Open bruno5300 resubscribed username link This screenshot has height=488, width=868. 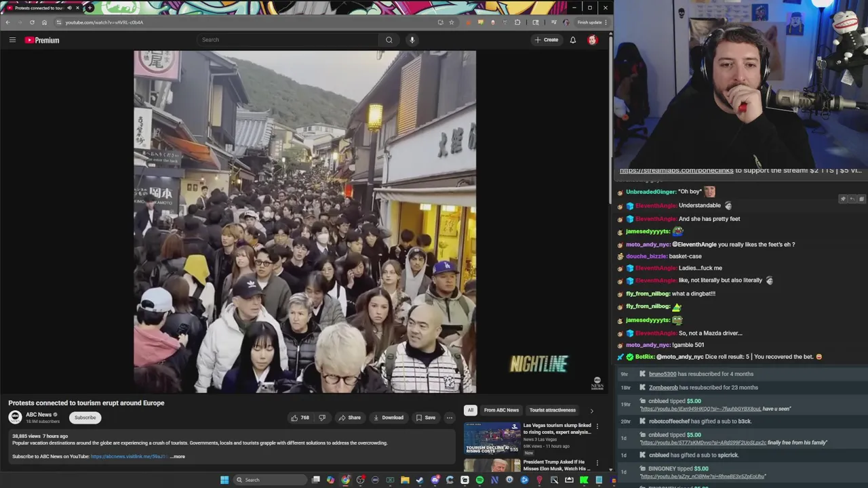click(x=663, y=374)
